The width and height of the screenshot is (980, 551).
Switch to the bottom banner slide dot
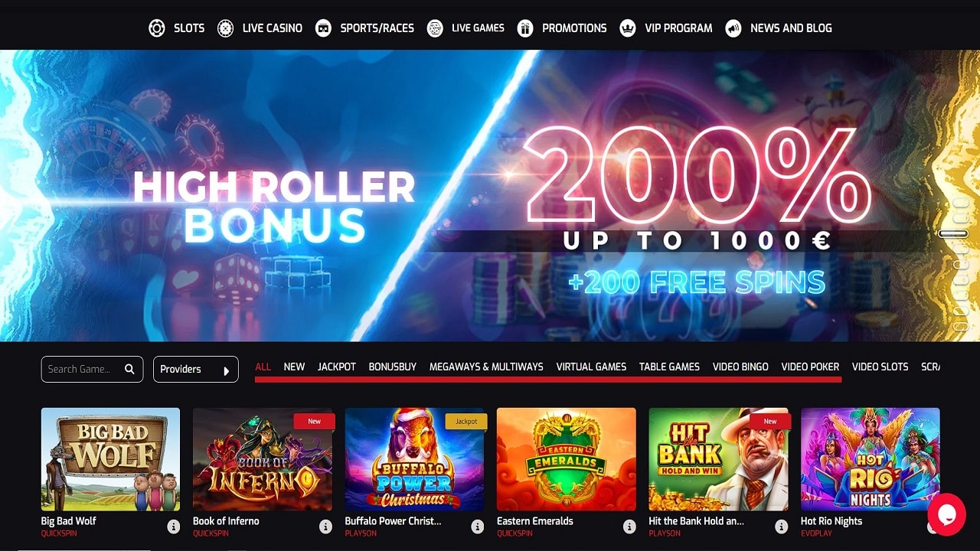pyautogui.click(x=962, y=325)
